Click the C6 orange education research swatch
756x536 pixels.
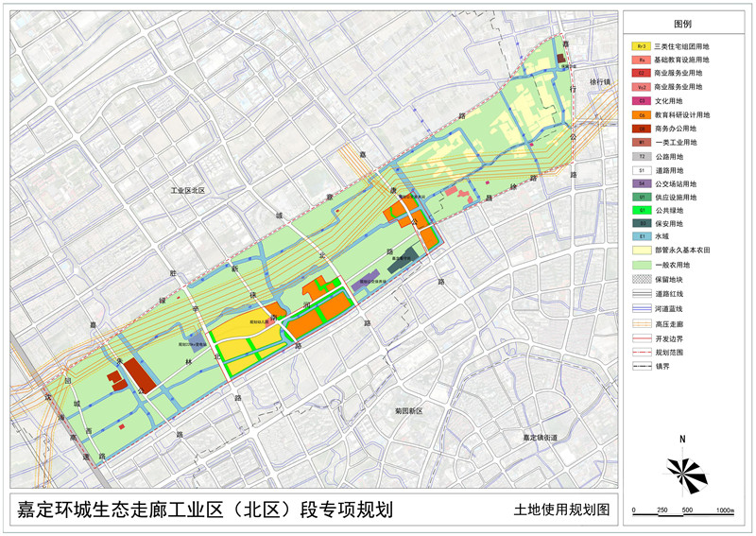click(640, 113)
